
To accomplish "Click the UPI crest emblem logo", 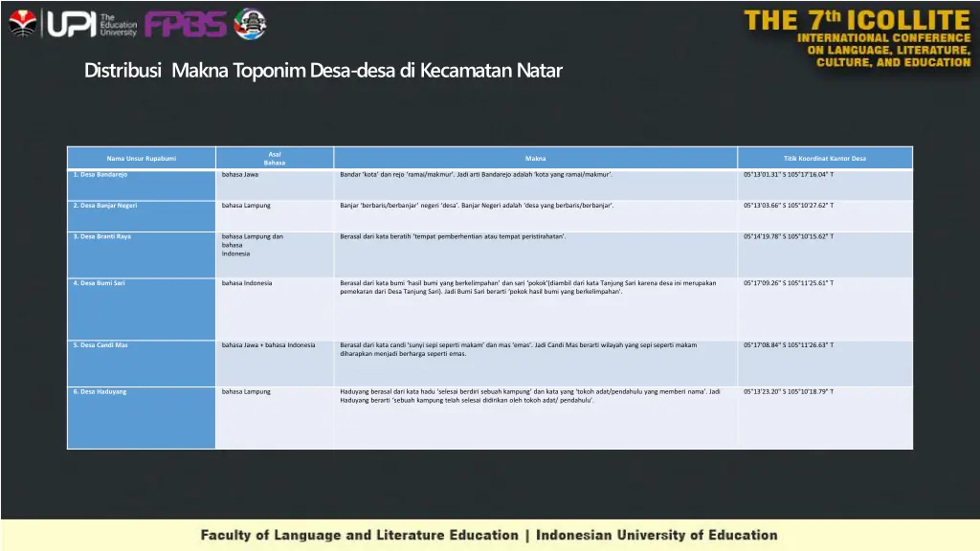I will pyautogui.click(x=22, y=23).
